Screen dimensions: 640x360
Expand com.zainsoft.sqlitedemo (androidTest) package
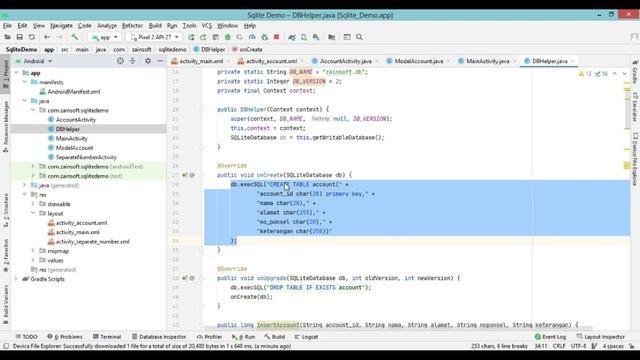coord(33,167)
